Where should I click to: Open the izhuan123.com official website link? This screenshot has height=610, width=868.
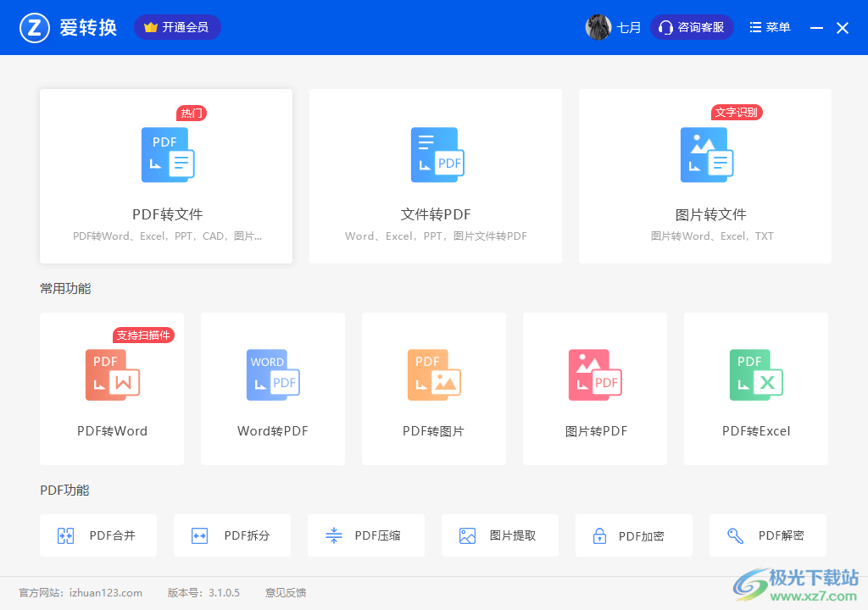click(105, 592)
